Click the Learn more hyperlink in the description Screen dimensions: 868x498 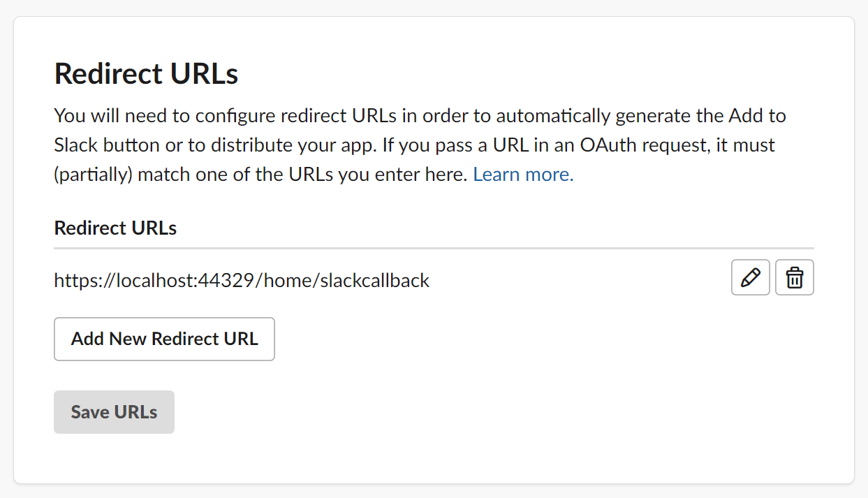(522, 173)
